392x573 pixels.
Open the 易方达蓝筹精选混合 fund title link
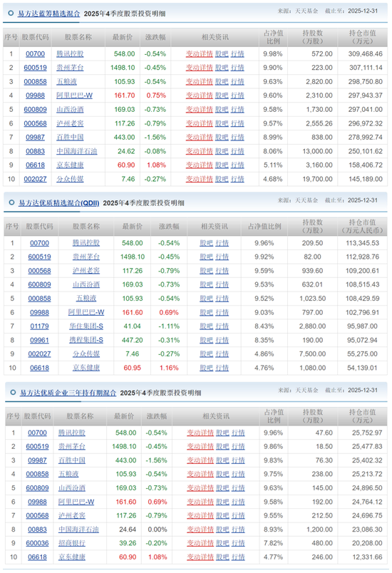(x=48, y=14)
